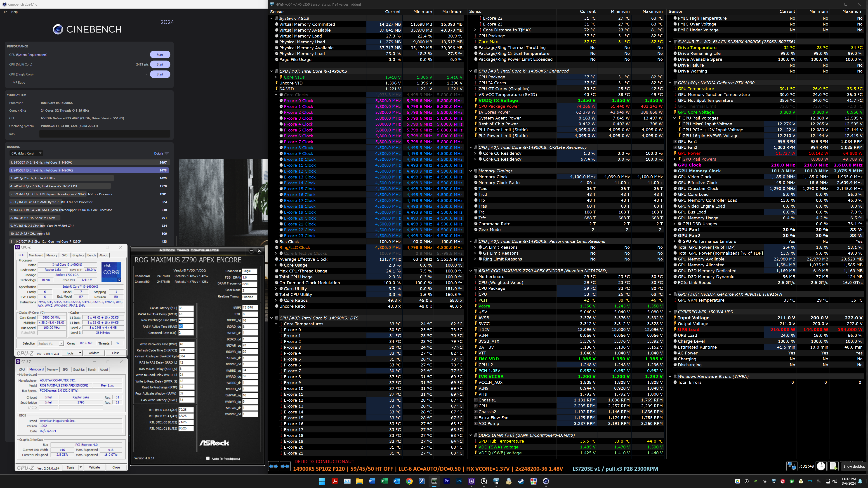
Task: Collapse the Core Clocks sensor tree
Action: click(276, 95)
